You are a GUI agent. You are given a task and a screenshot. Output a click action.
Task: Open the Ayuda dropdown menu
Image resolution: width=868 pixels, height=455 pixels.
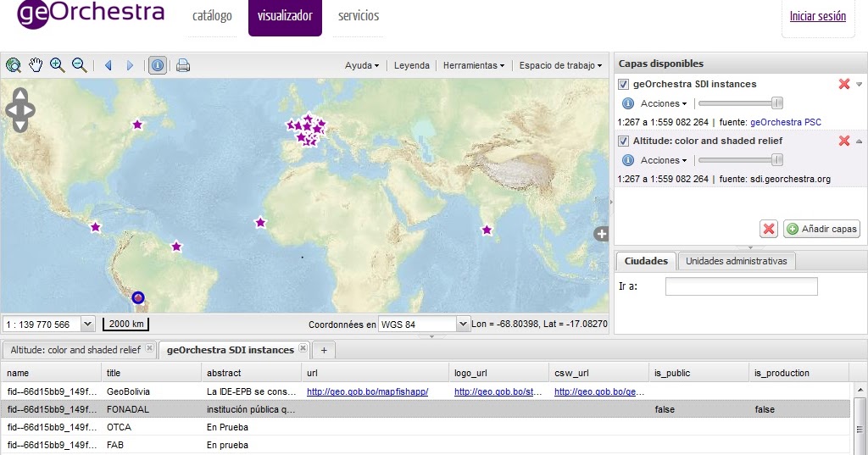click(362, 65)
